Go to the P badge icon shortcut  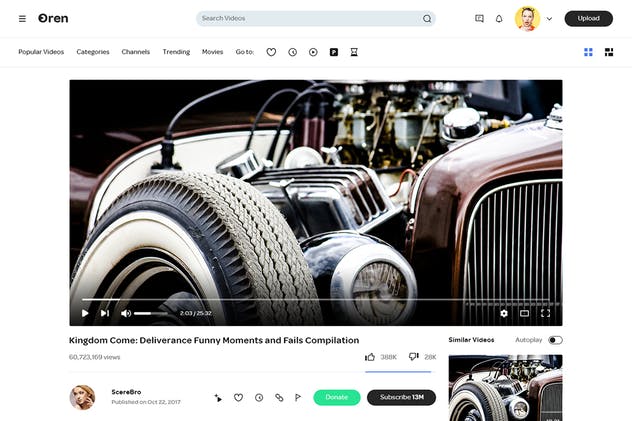tap(334, 52)
